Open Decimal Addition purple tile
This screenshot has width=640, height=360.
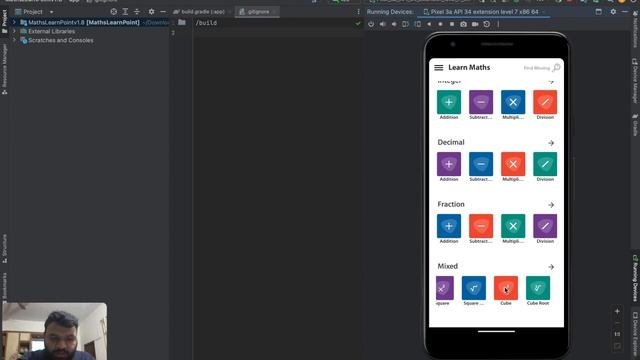point(449,164)
